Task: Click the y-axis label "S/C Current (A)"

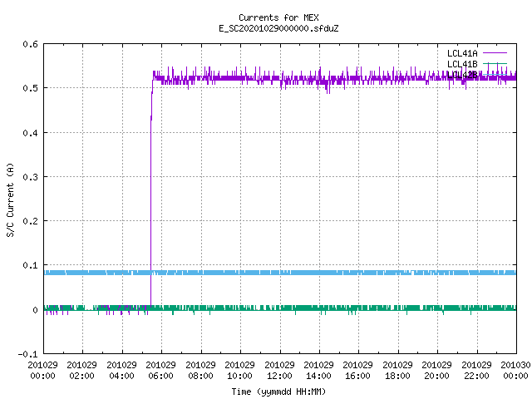Action: tap(10, 199)
